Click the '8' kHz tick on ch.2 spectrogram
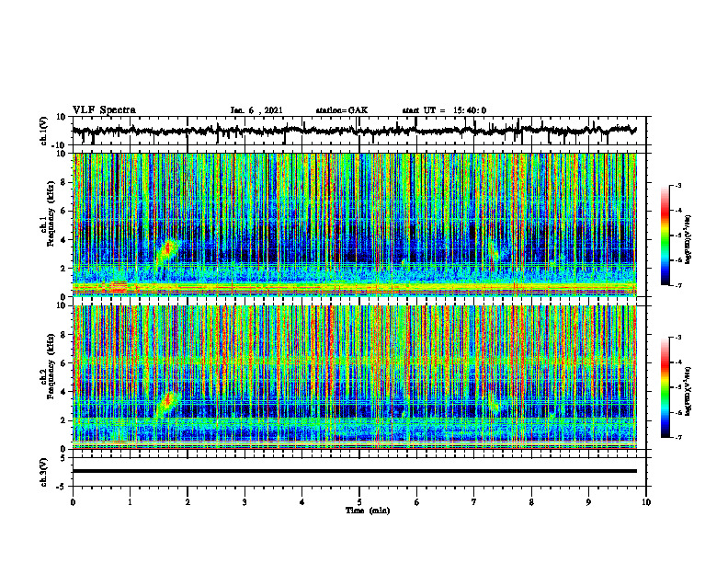The height and width of the screenshot is (563, 728). [x=64, y=335]
